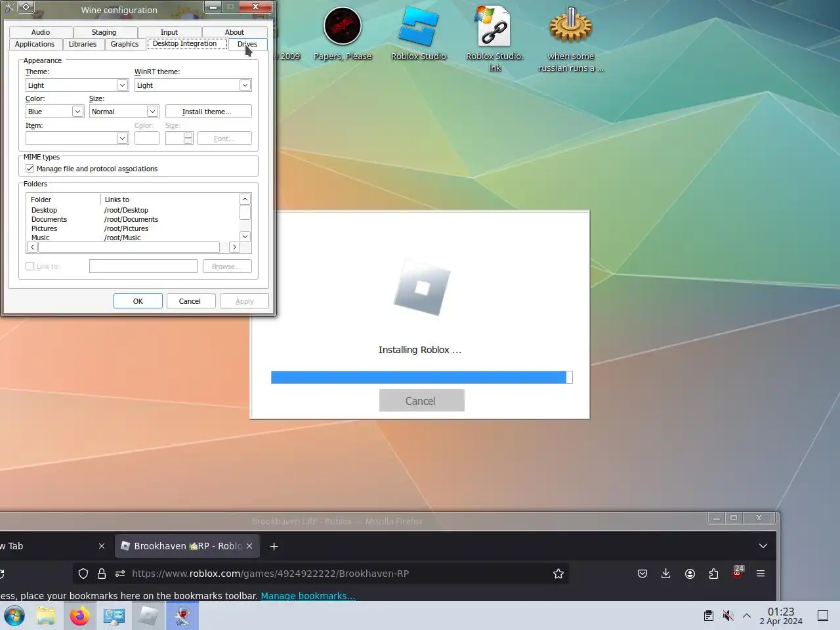Click the Firefox tracking protection shield icon
The width and height of the screenshot is (840, 630).
coord(83,574)
